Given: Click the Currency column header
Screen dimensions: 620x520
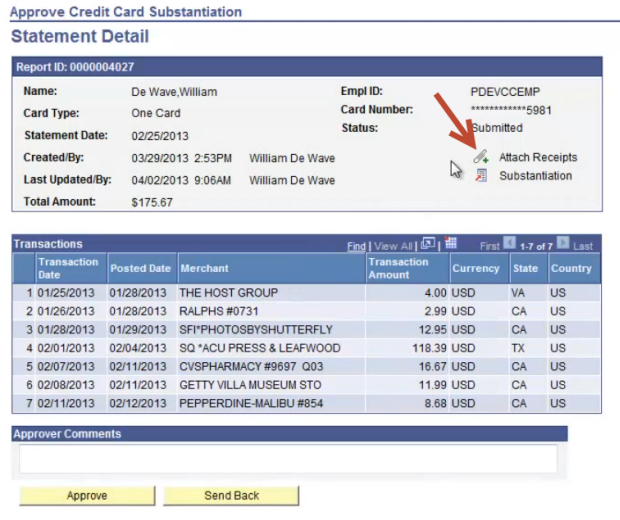Looking at the screenshot, I should [x=475, y=268].
